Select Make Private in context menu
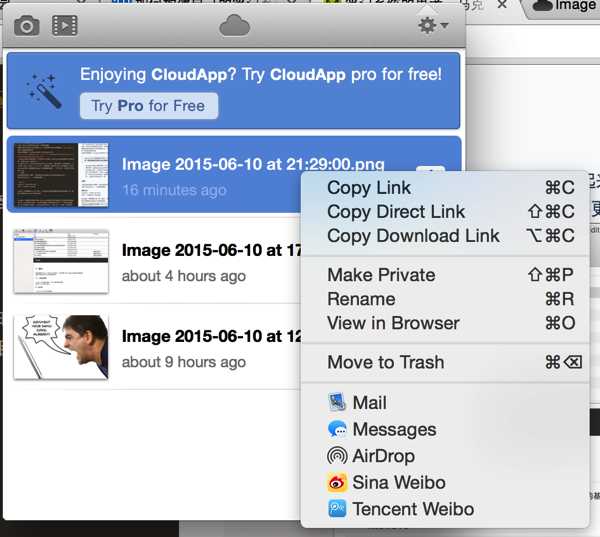This screenshot has width=600, height=537. 445,275
